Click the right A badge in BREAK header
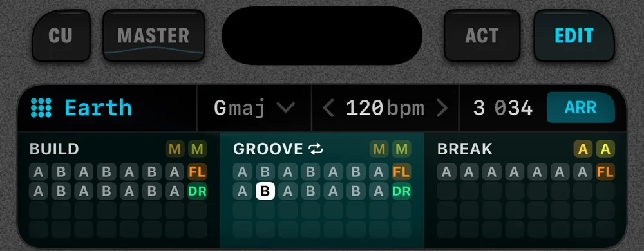Image resolution: width=644 pixels, height=251 pixels. coord(605,149)
